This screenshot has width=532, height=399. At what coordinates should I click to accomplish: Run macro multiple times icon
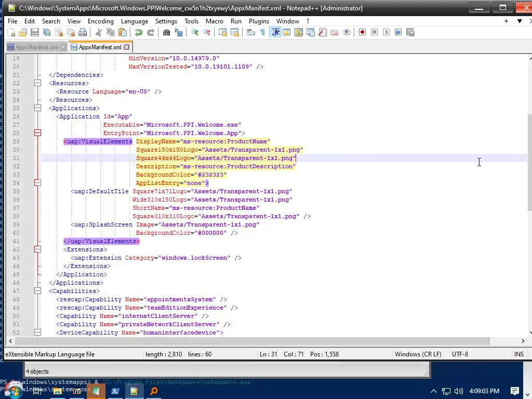[398, 32]
